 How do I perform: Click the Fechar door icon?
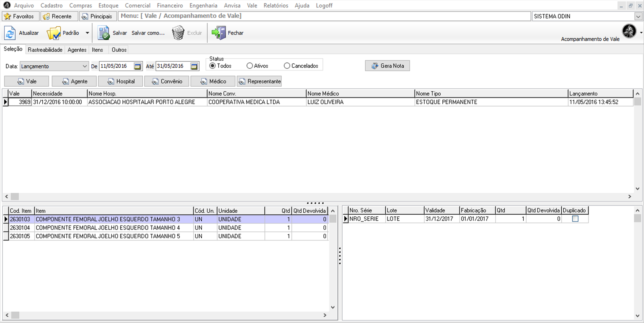coord(219,33)
